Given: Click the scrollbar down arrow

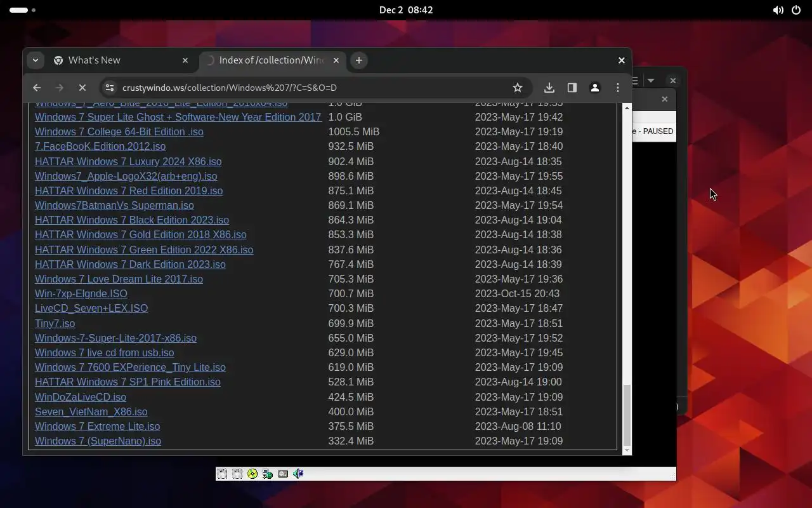Looking at the screenshot, I should (x=627, y=450).
